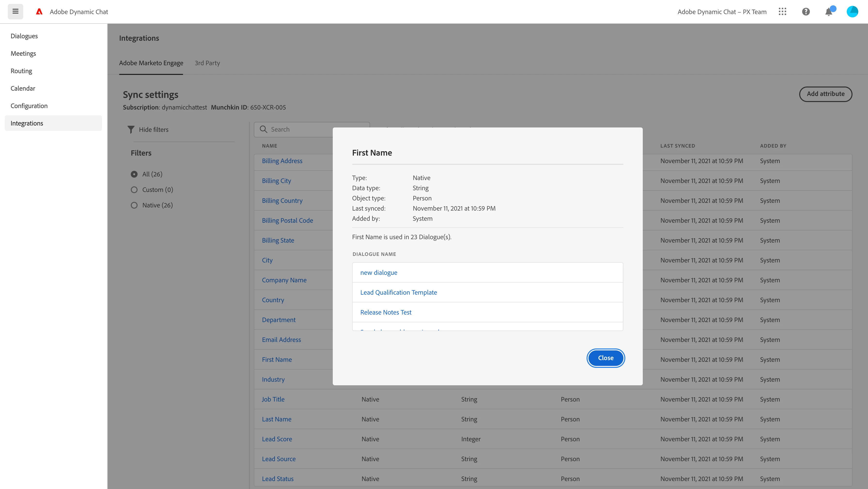The width and height of the screenshot is (868, 489).
Task: Select the Custom (0) filter radio
Action: 134,190
